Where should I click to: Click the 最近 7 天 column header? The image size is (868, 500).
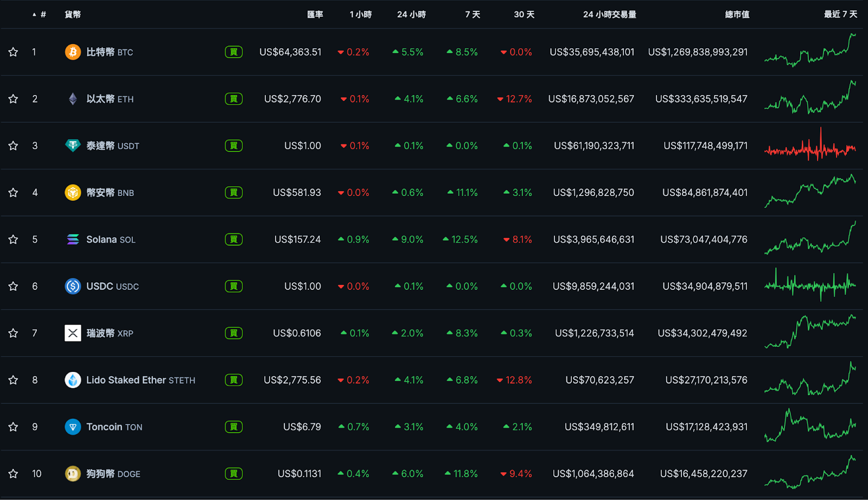(840, 15)
